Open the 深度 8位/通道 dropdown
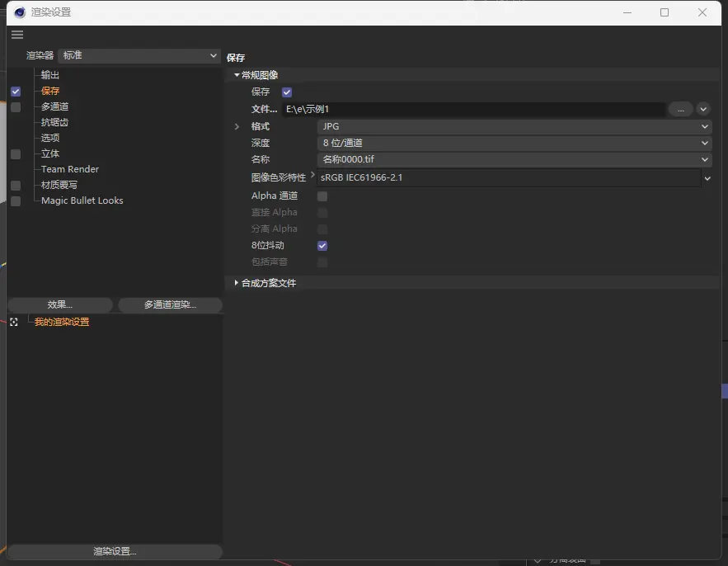728x566 pixels. pos(514,144)
